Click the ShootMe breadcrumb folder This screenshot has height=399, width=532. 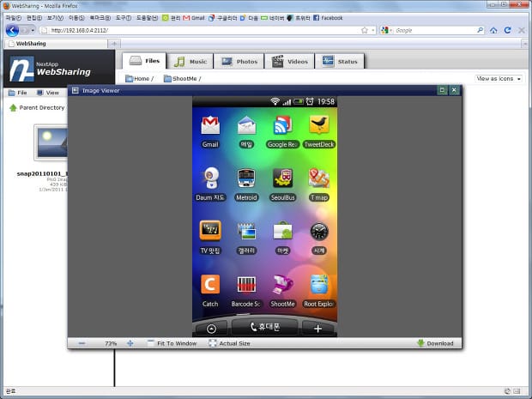tap(182, 79)
